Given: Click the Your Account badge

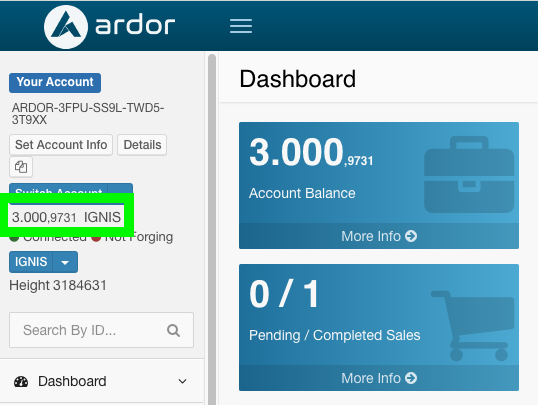Looking at the screenshot, I should [x=55, y=82].
